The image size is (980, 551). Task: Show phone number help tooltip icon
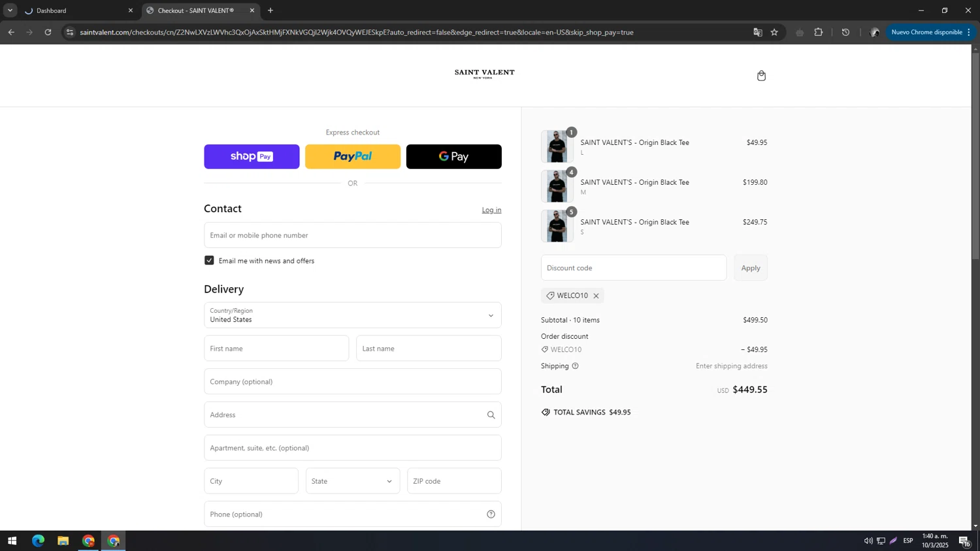(491, 514)
